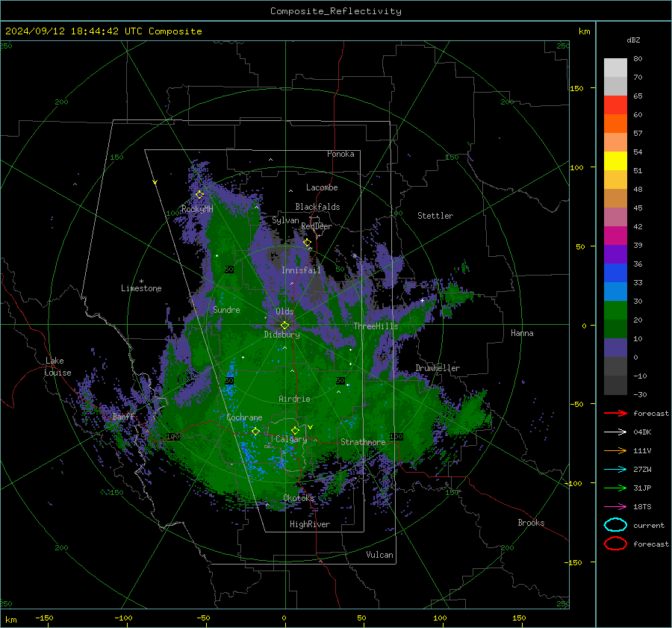
Task: Pick orange 57–60 dBZ swatch
Action: tap(615, 124)
